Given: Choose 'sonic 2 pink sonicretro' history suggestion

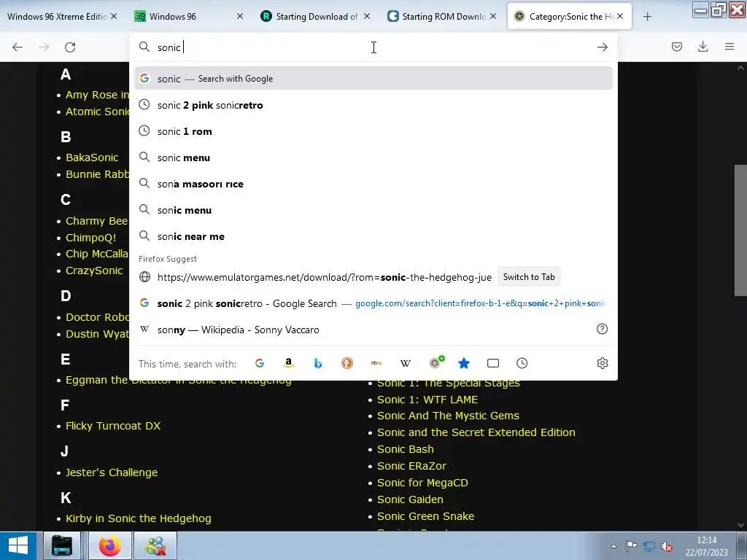Looking at the screenshot, I should pos(373,105).
